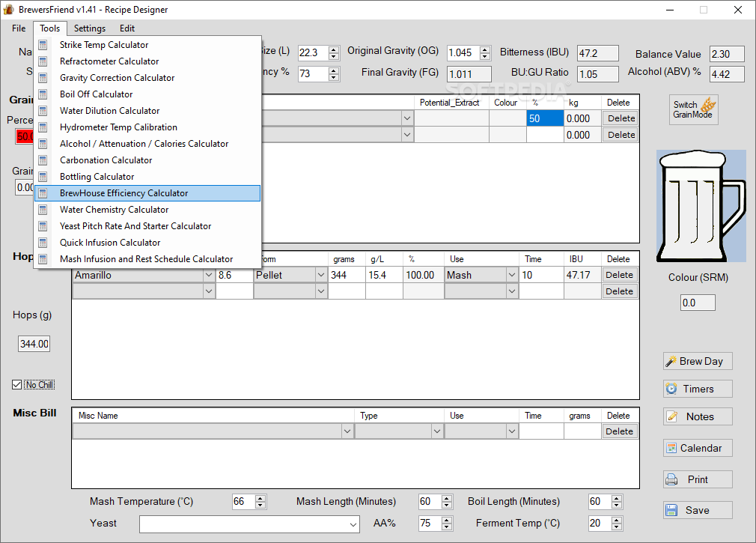Click the icon beside Carbonation Calculator

click(x=43, y=160)
